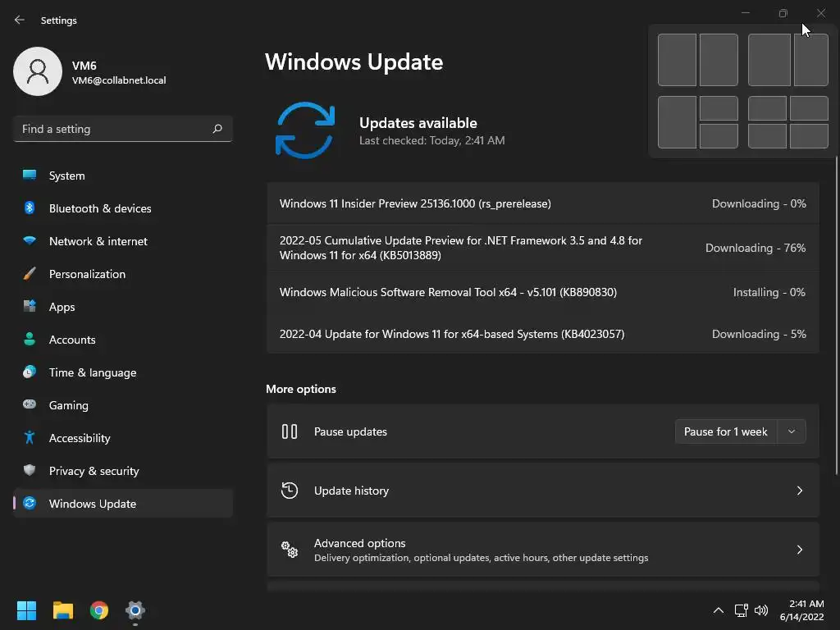Click the Personalization paintbrush icon
This screenshot has height=630, width=840.
30,273
